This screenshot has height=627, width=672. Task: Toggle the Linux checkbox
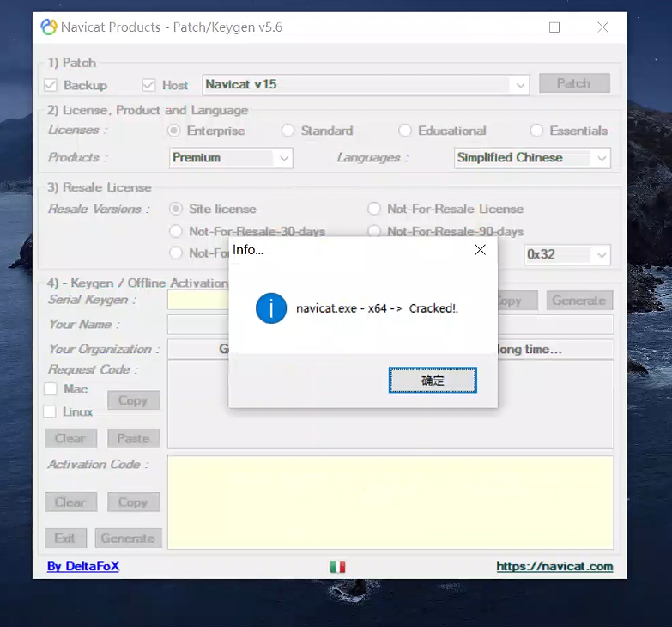50,411
